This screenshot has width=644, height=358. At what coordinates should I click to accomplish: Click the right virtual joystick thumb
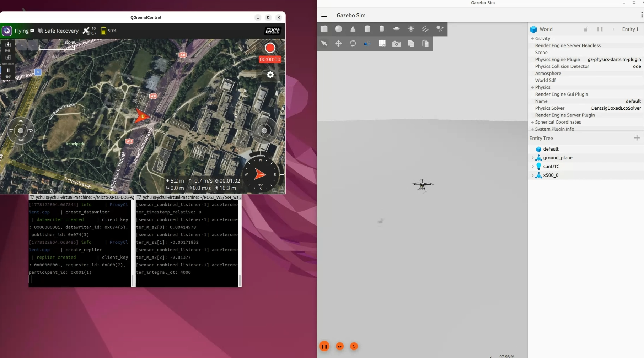[264, 131]
